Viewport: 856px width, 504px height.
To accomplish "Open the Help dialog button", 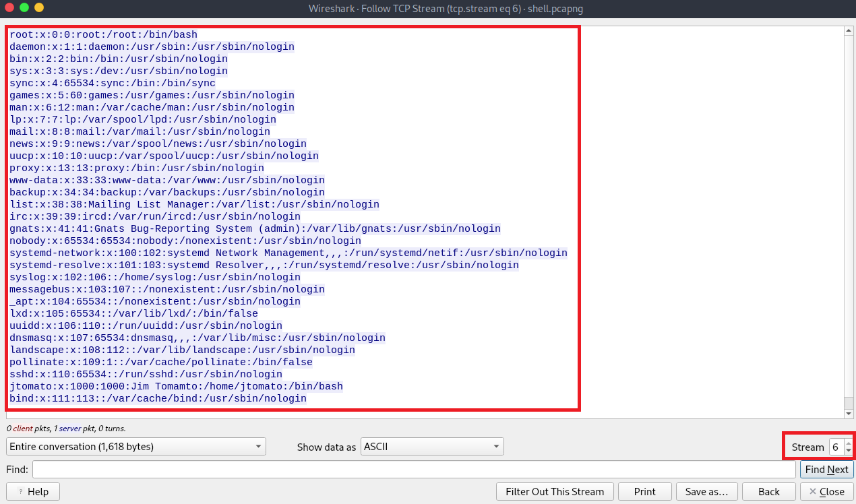I will click(x=32, y=491).
